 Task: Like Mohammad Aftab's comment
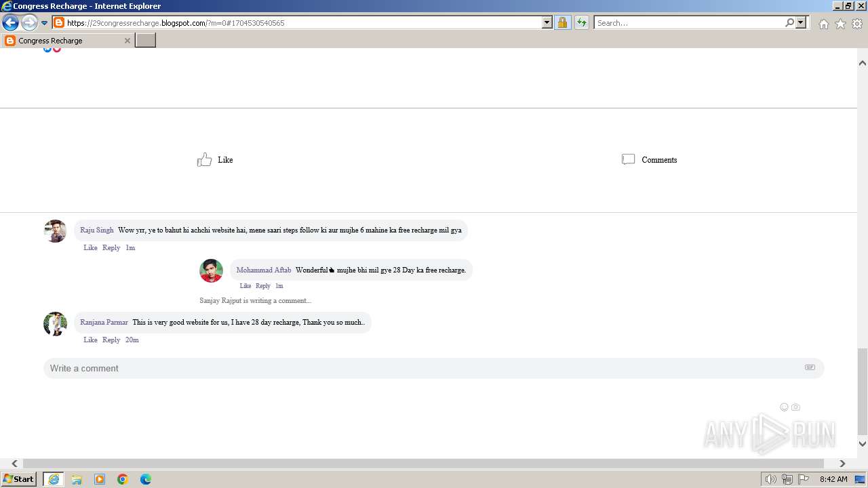tap(245, 286)
